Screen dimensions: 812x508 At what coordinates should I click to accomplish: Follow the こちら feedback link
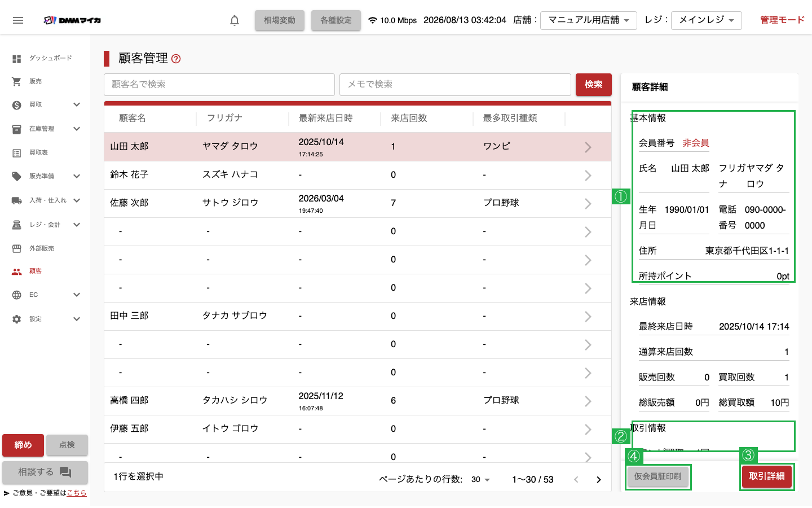(77, 493)
